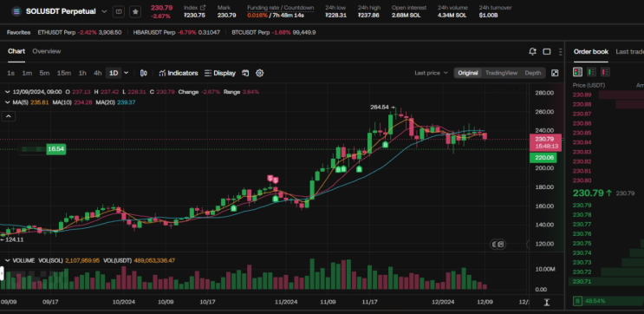Select ask price 230.80 in order book
The height and width of the screenshot is (314, 644).
point(582,180)
